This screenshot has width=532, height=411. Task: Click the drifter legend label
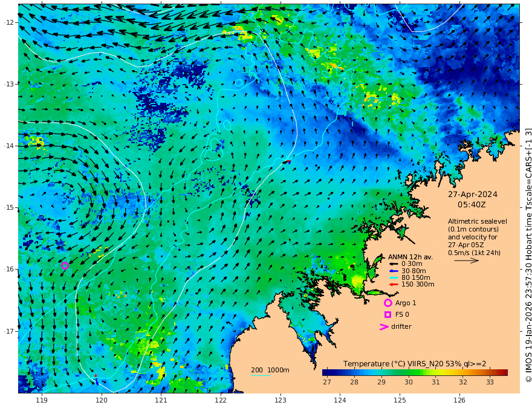[401, 326]
